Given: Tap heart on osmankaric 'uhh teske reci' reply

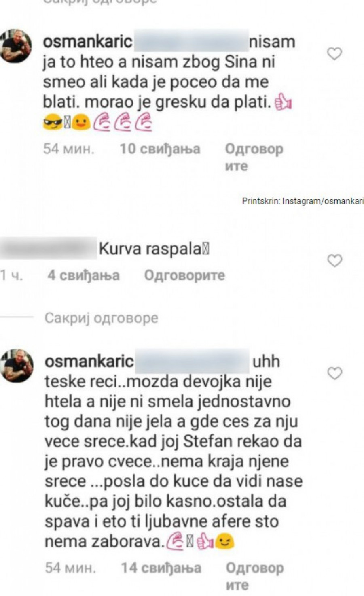Looking at the screenshot, I should point(334,373).
